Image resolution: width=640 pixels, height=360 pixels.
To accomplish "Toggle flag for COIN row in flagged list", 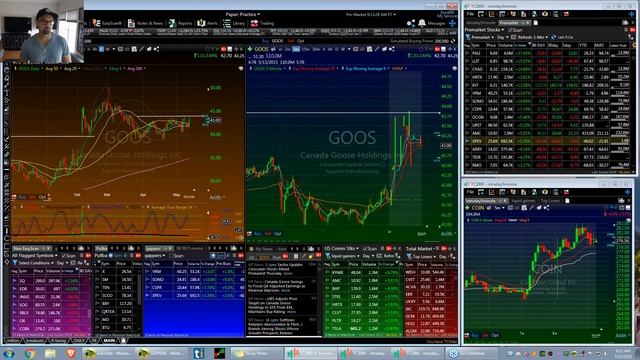I will click(15, 329).
